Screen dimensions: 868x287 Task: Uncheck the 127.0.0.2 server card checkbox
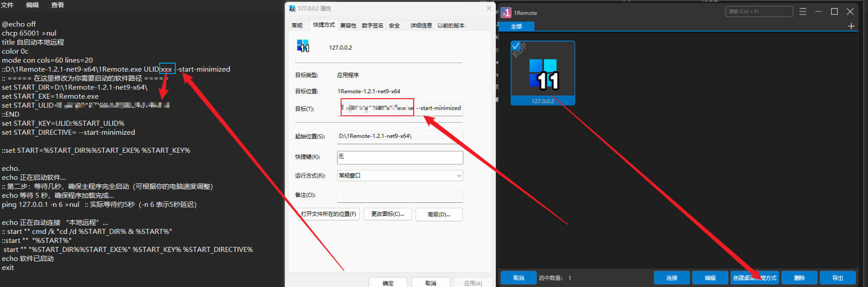pyautogui.click(x=516, y=46)
